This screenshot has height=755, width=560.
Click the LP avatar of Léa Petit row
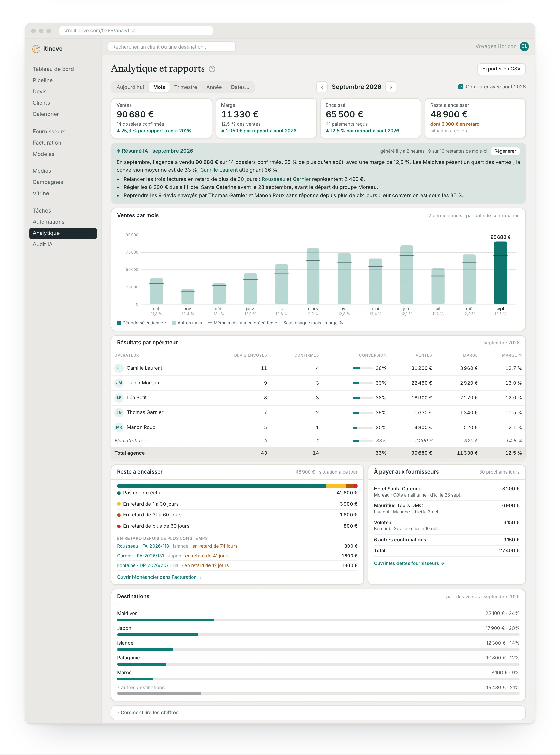[119, 398]
